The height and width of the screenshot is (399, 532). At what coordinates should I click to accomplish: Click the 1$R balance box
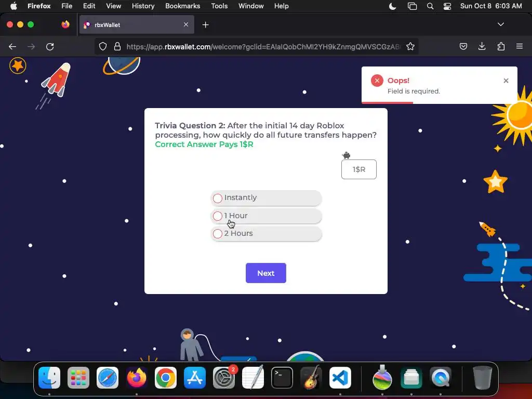pyautogui.click(x=358, y=169)
